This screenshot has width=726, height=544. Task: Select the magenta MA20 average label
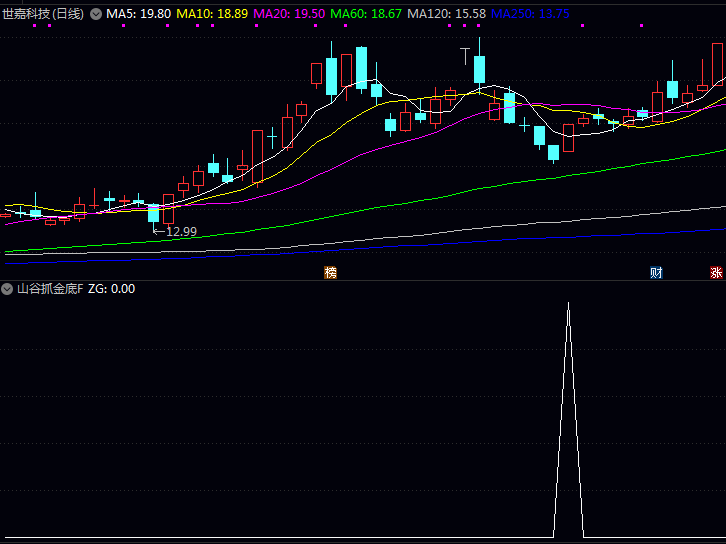290,14
